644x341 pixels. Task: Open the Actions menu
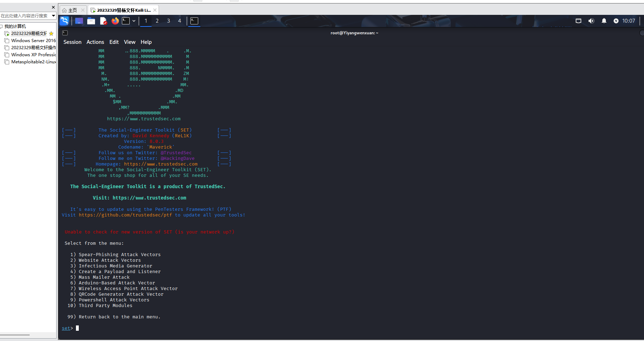(x=95, y=42)
